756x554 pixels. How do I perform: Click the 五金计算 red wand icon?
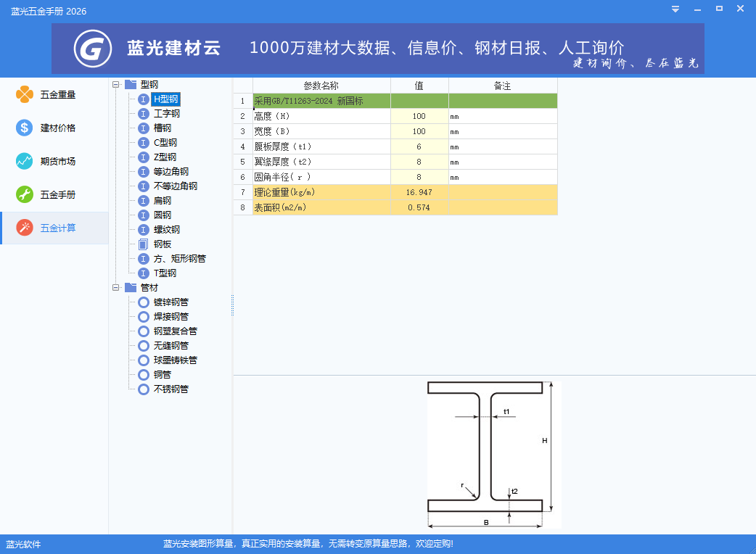tap(25, 228)
